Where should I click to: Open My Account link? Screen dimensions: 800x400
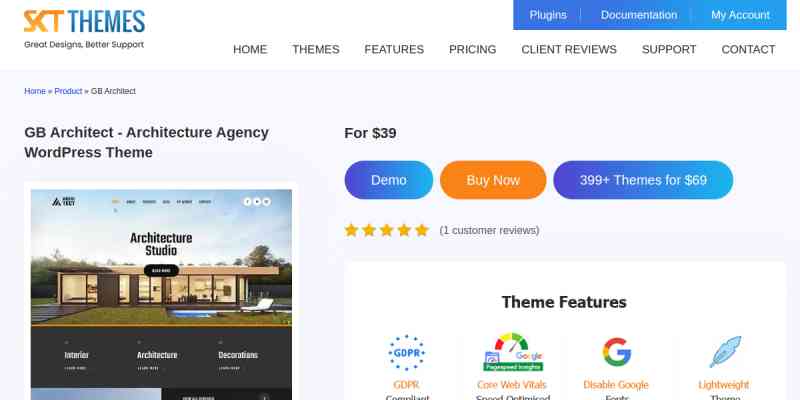(x=740, y=15)
